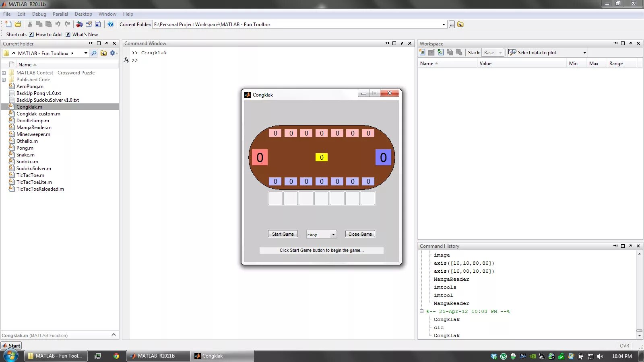The width and height of the screenshot is (644, 362).
Task: Search the current folder with magnifier icon
Action: (94, 53)
